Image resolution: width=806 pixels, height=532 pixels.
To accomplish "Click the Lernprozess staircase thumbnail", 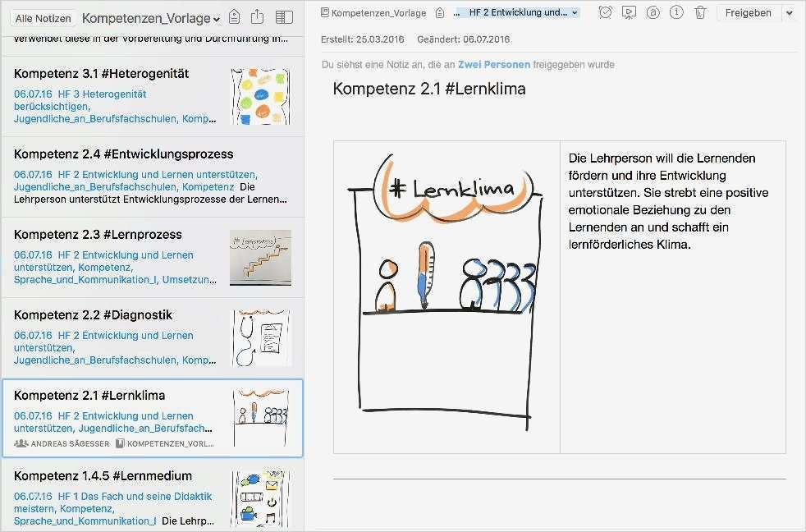I will click(261, 258).
